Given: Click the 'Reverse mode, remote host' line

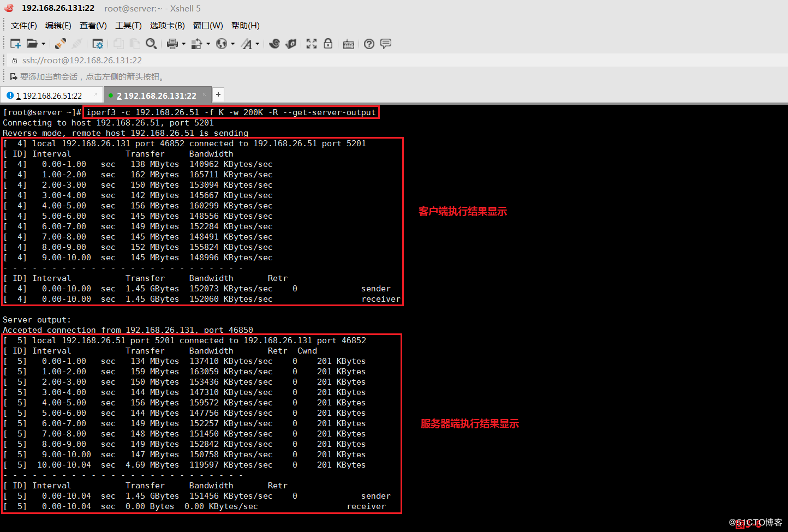Looking at the screenshot, I should coord(126,133).
